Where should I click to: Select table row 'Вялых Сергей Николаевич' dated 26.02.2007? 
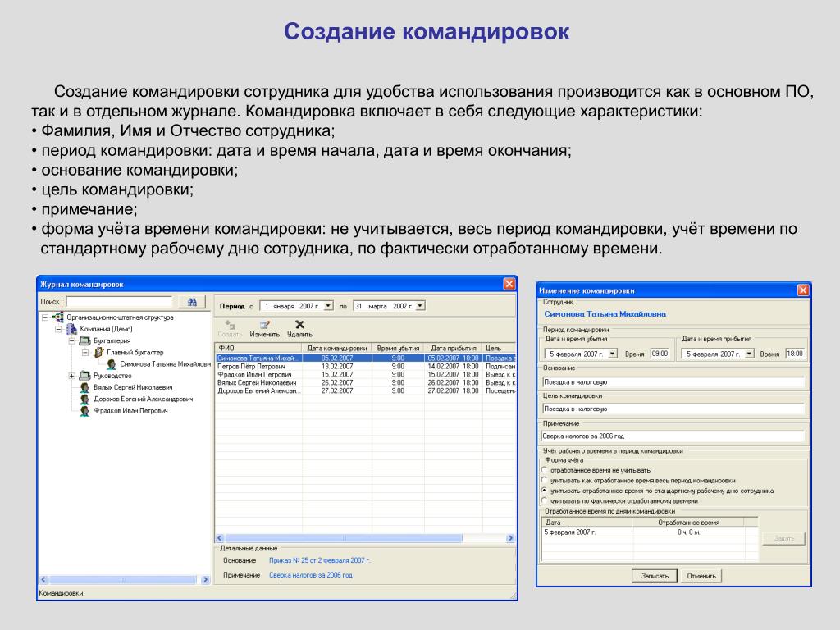[x=365, y=382]
